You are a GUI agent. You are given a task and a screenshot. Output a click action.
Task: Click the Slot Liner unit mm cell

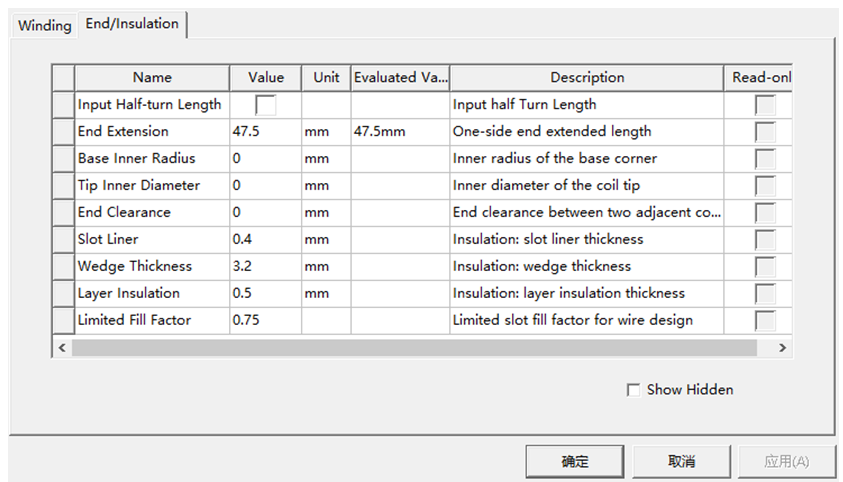point(326,239)
